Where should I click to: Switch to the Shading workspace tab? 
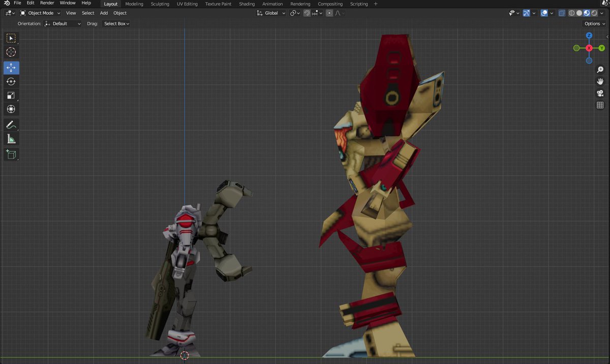click(x=247, y=4)
